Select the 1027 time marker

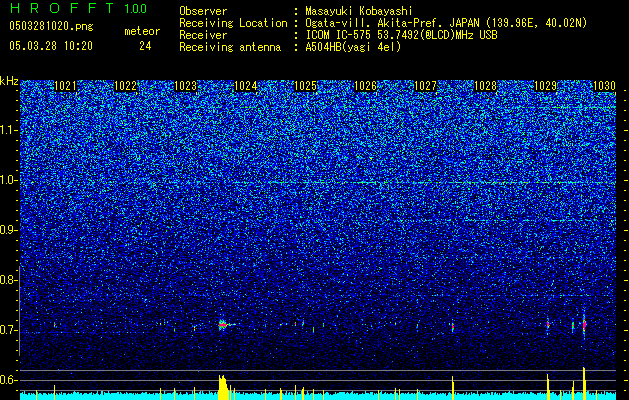pos(425,86)
